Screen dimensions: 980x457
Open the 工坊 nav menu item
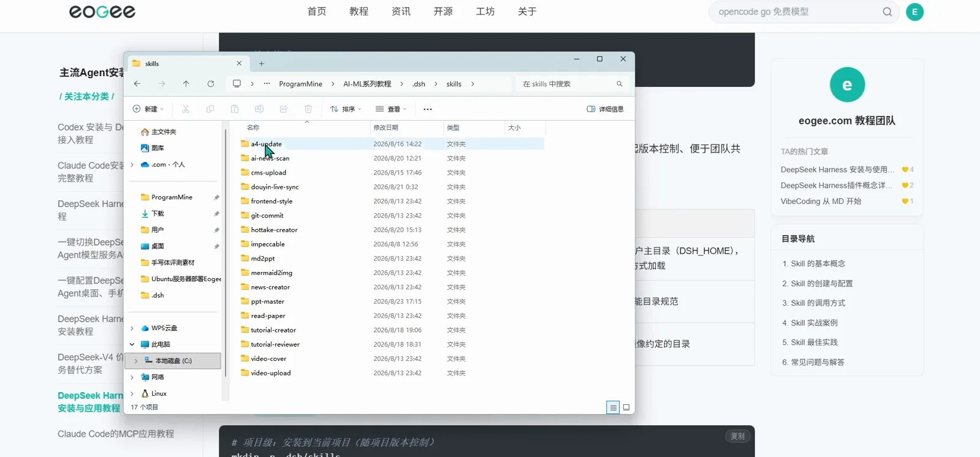point(486,12)
